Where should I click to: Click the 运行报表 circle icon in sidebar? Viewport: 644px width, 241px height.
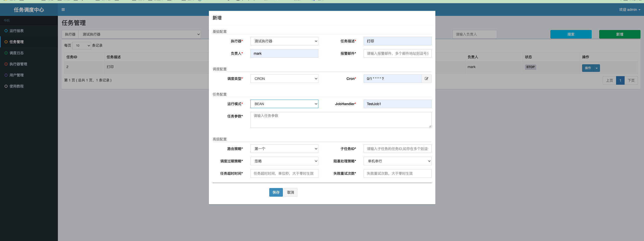click(x=6, y=31)
